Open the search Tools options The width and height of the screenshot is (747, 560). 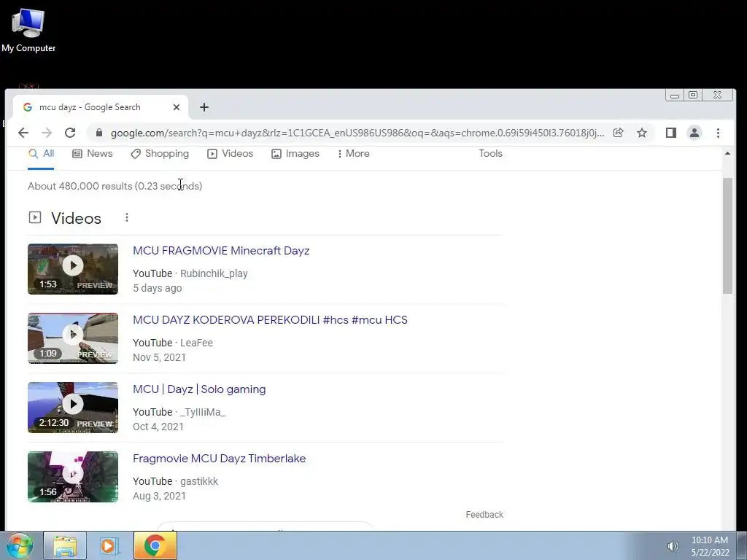pyautogui.click(x=490, y=153)
